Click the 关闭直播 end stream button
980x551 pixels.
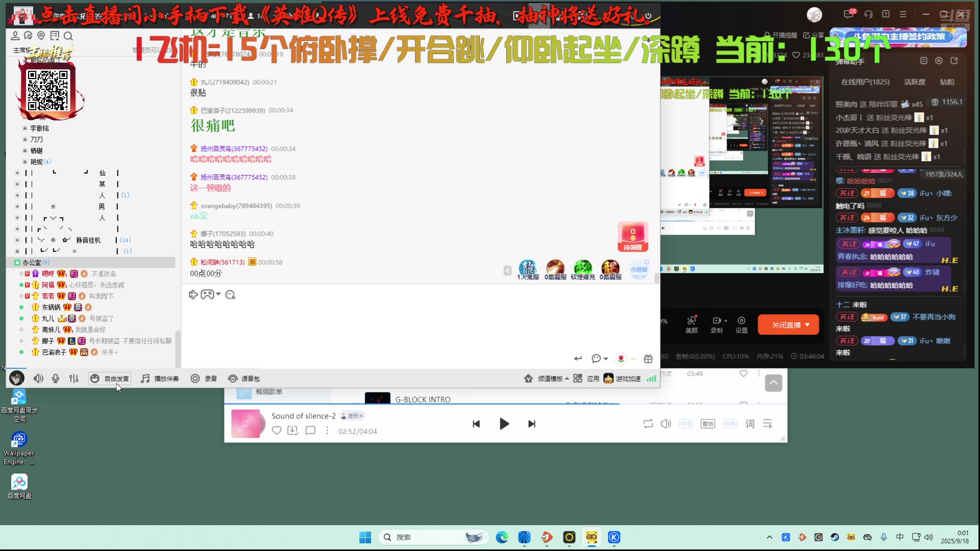(x=788, y=325)
